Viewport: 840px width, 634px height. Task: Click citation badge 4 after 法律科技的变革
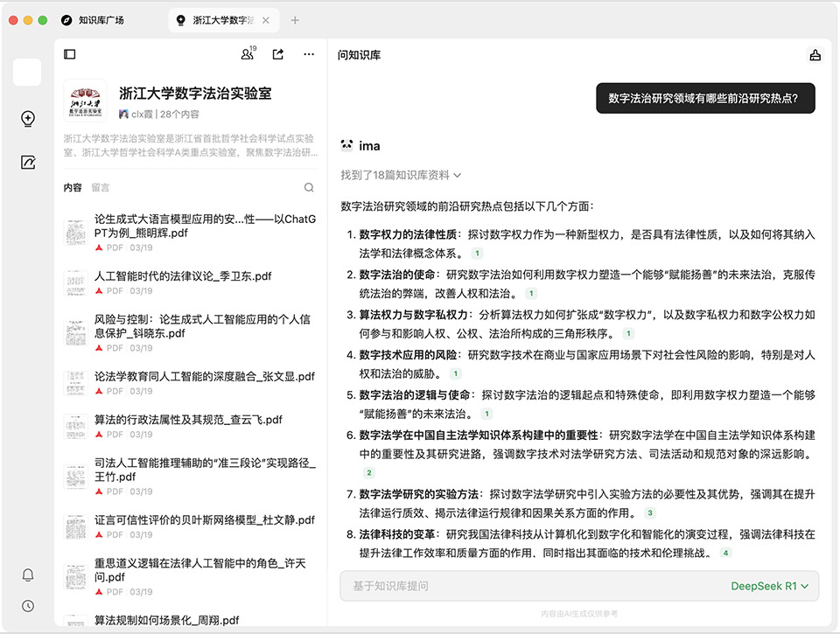pos(725,554)
